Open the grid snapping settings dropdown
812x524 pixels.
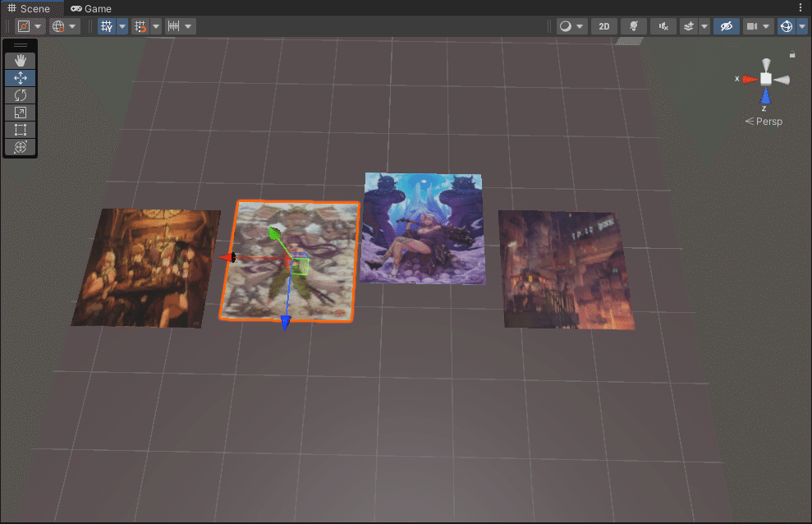[156, 26]
